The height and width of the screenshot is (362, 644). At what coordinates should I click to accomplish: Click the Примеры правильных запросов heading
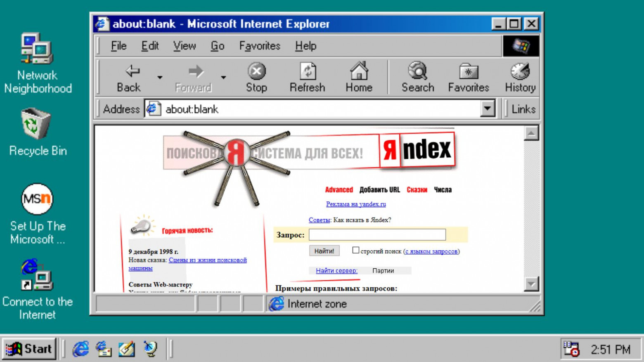[336, 288]
